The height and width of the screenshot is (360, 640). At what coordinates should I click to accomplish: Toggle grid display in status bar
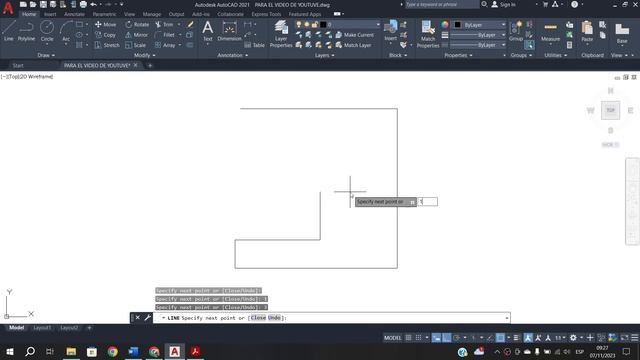tap(408, 338)
